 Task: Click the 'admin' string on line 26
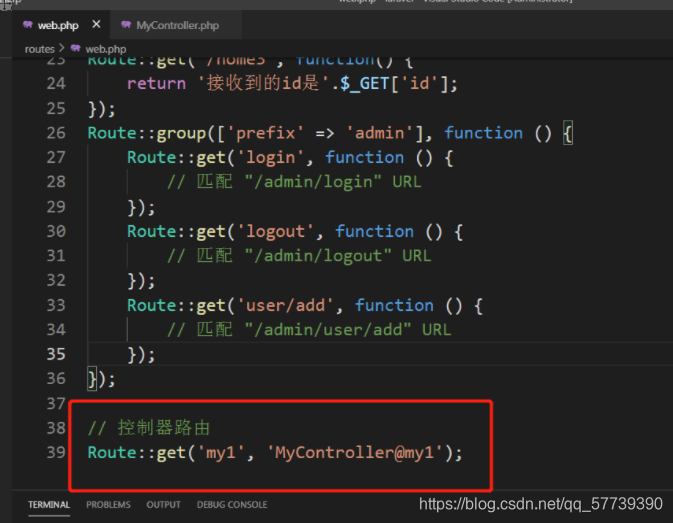click(x=380, y=133)
